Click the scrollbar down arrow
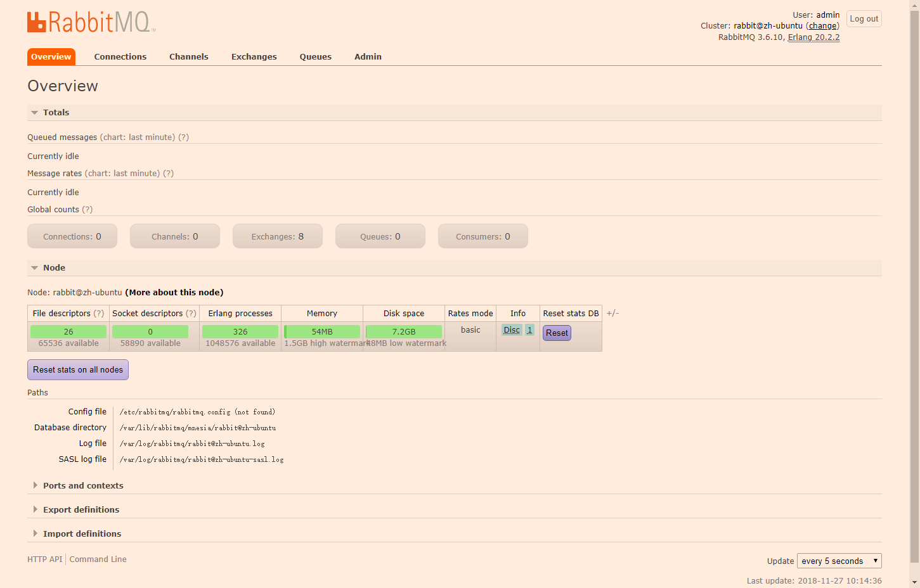This screenshot has height=588, width=920. coord(914,583)
